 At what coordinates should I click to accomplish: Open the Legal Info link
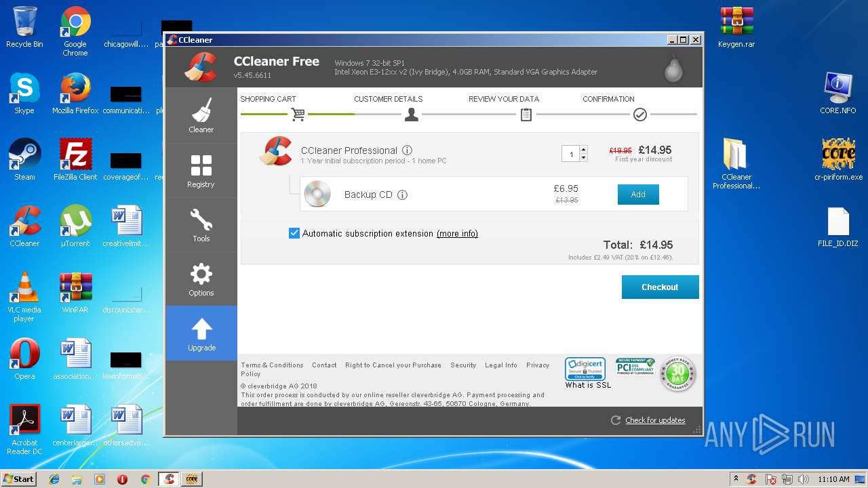(501, 365)
